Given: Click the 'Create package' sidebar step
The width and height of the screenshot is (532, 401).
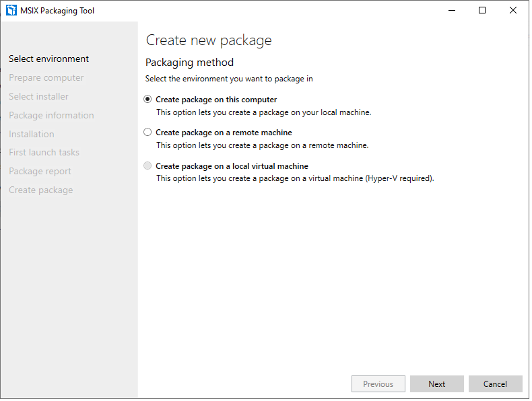Looking at the screenshot, I should 40,190.
